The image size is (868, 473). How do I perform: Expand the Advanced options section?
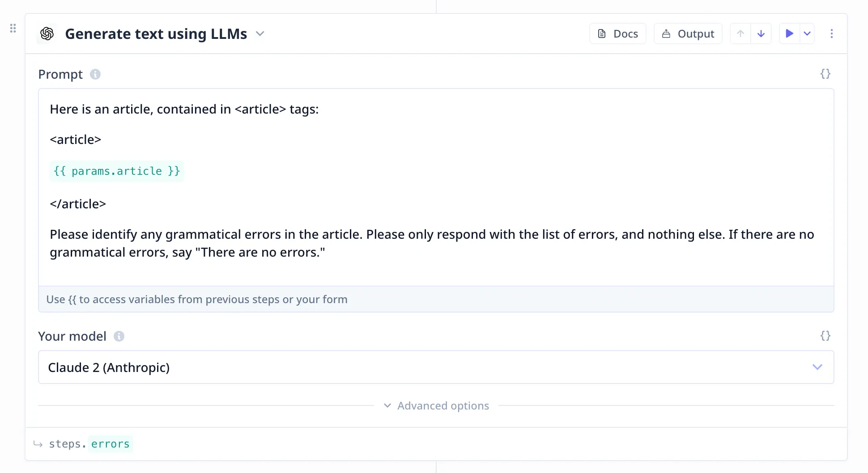(436, 405)
